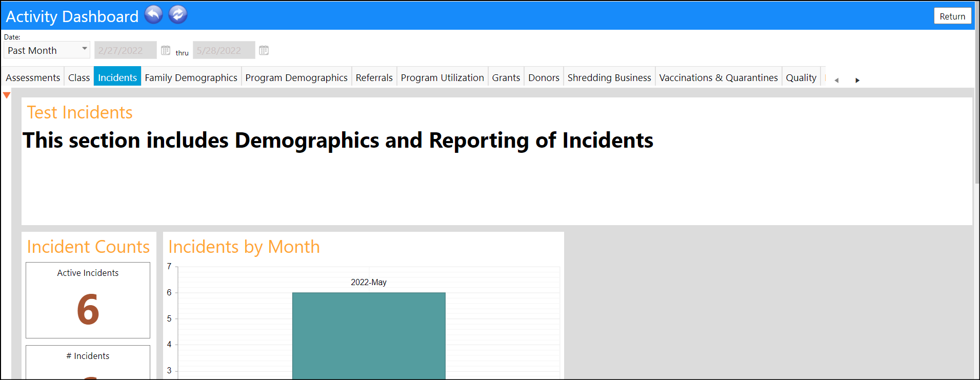Click the Demographics and Reporting description text

point(338,140)
